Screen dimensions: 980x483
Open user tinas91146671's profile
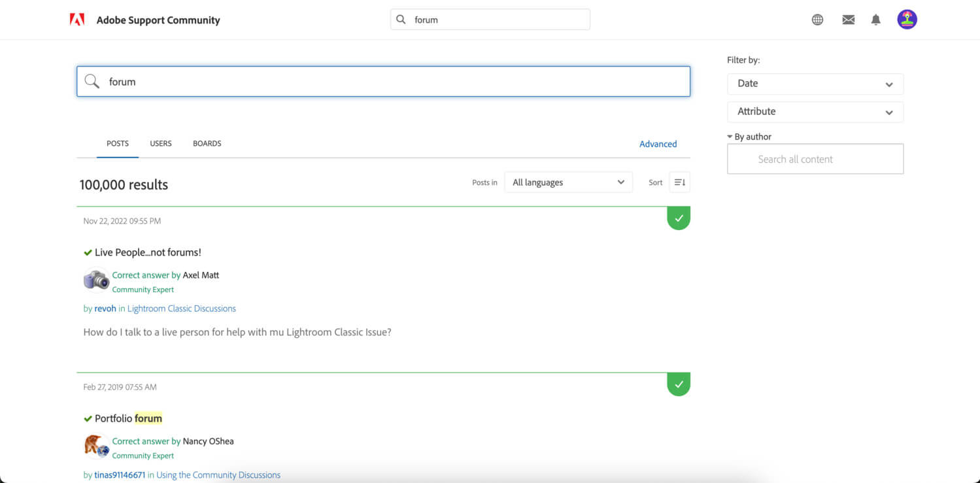click(x=120, y=475)
